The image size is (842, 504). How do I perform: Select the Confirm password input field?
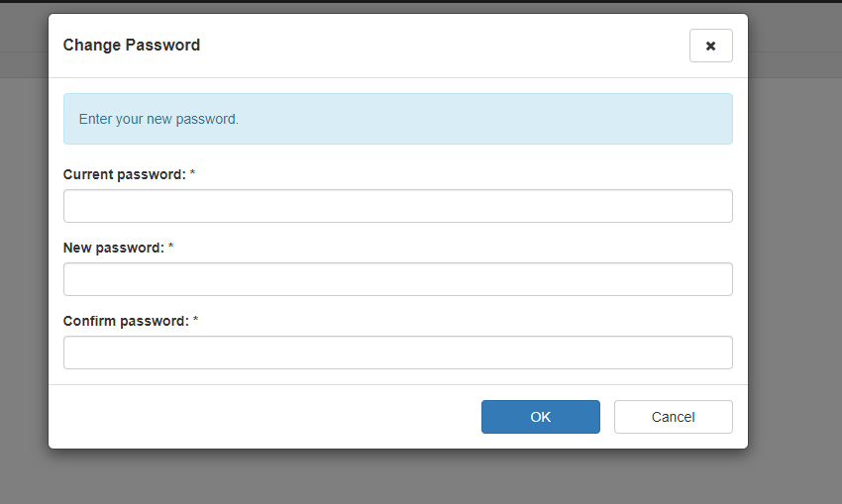[397, 353]
